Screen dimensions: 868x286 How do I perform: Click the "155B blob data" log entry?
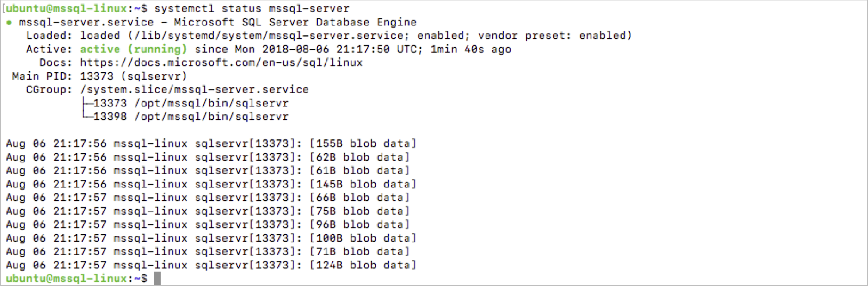click(x=363, y=144)
